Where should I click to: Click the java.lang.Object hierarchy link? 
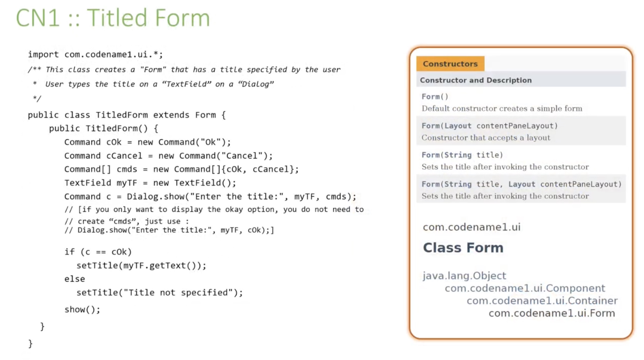tap(464, 275)
